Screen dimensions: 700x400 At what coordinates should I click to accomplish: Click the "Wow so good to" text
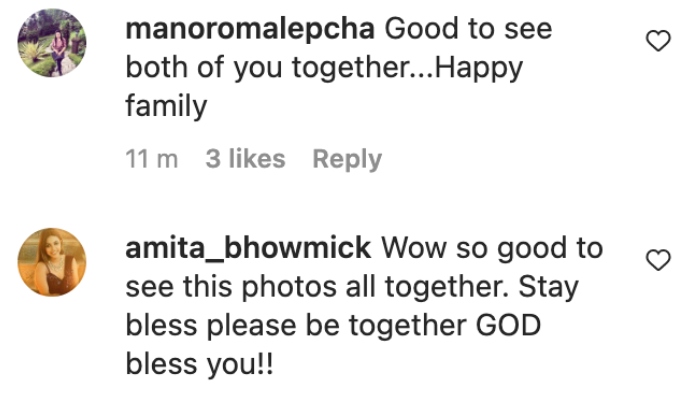coord(492,247)
